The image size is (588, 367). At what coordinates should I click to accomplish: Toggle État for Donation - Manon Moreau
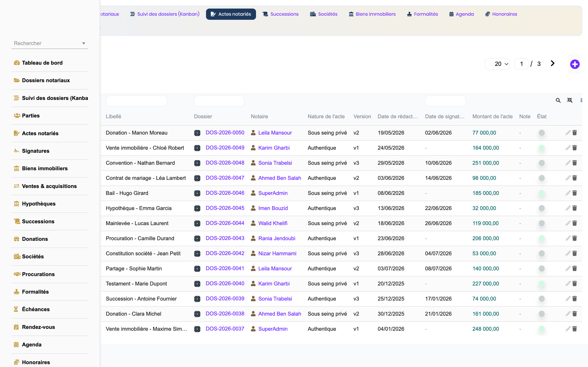pos(541,133)
